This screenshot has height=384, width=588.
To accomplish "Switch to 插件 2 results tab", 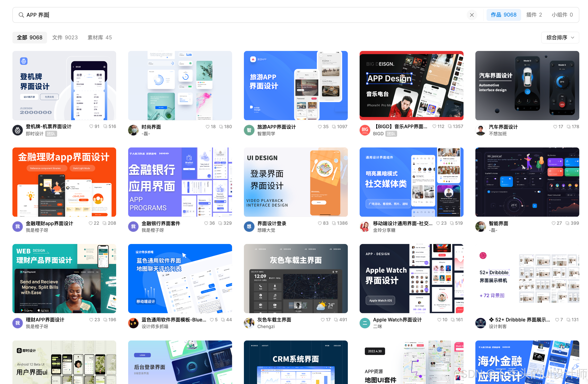I will [534, 15].
